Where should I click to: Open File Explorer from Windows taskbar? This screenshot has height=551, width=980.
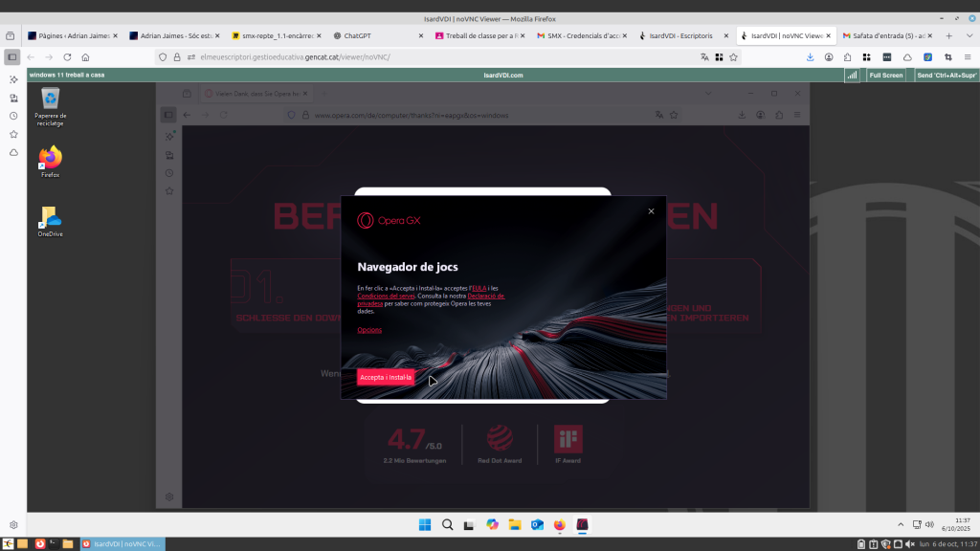click(515, 524)
